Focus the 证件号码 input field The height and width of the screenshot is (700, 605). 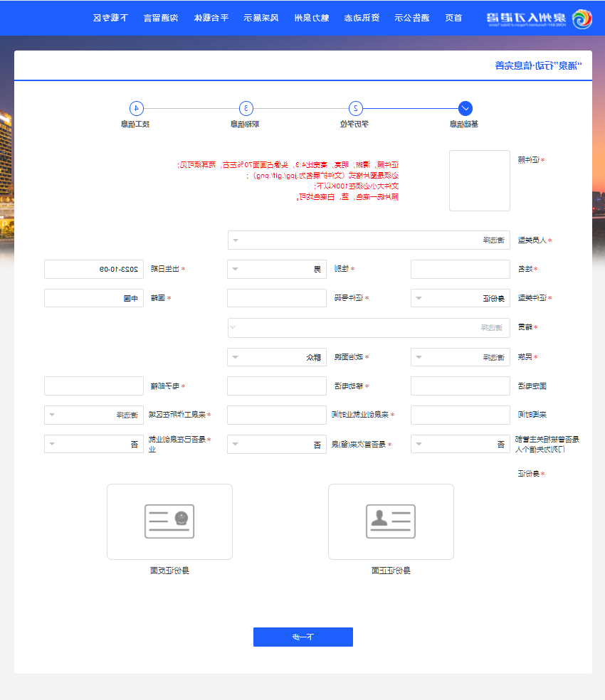(x=277, y=298)
